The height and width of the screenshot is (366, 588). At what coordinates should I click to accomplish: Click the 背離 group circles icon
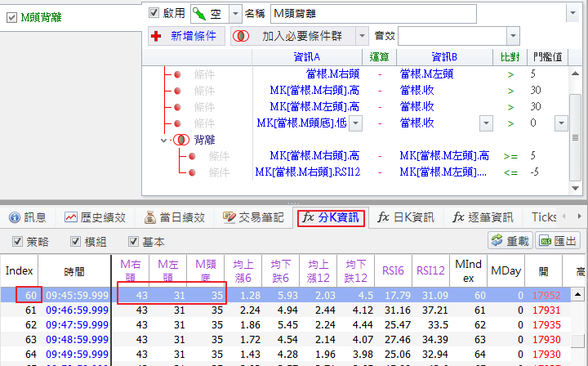coord(181,140)
